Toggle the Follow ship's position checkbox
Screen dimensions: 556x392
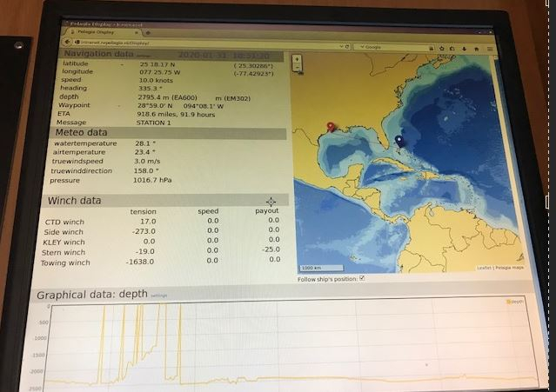point(362,278)
